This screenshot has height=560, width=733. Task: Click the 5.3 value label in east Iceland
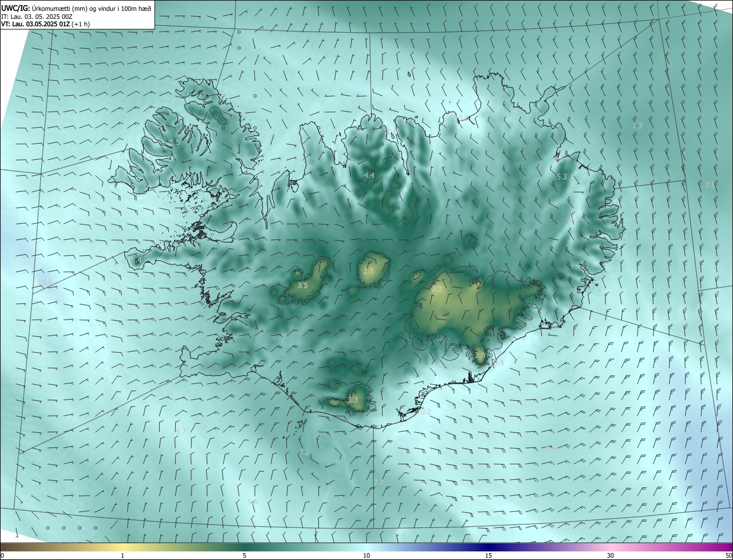click(x=562, y=177)
